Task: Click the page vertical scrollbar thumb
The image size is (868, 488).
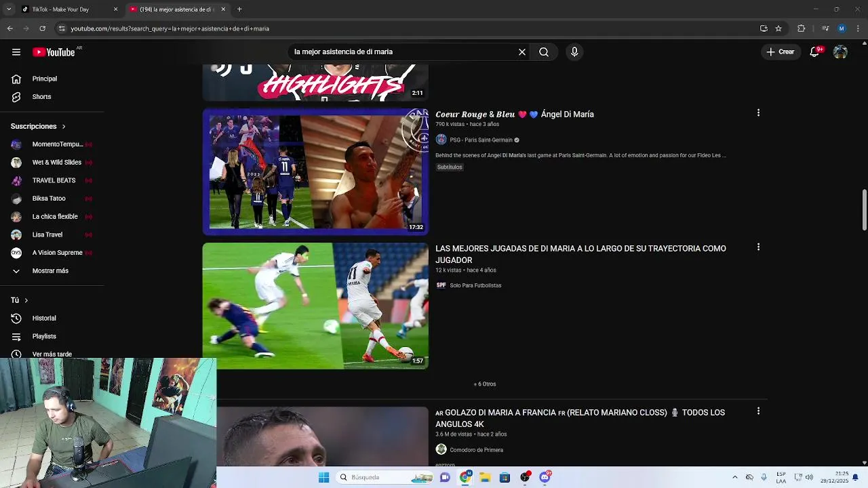Action: [864, 210]
